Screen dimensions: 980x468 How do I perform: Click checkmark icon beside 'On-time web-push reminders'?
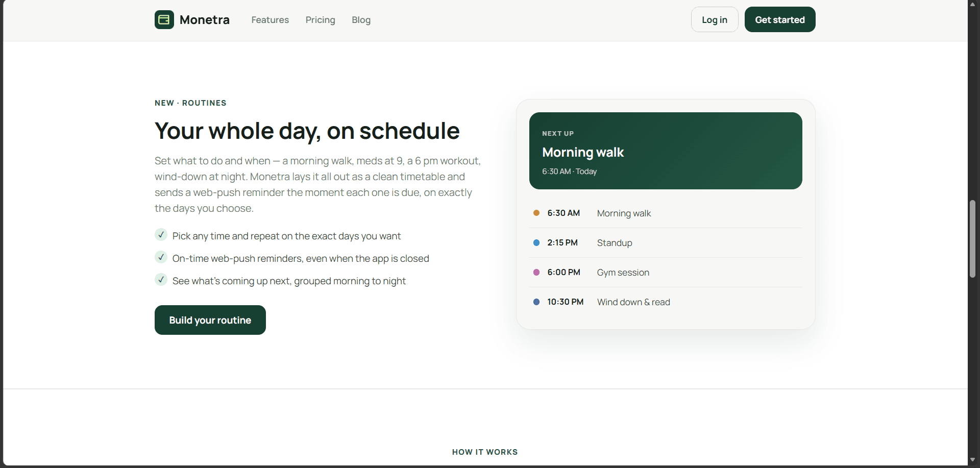161,257
